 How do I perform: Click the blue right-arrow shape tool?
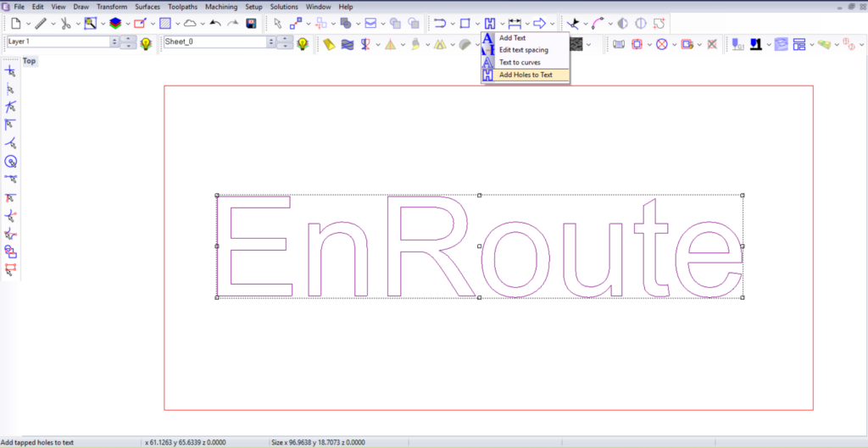pyautogui.click(x=540, y=24)
